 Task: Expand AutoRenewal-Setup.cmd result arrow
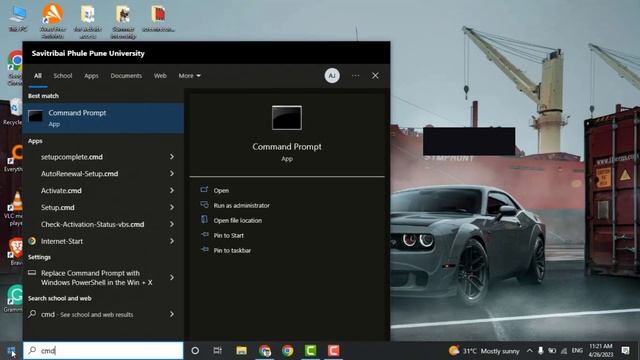pos(172,173)
